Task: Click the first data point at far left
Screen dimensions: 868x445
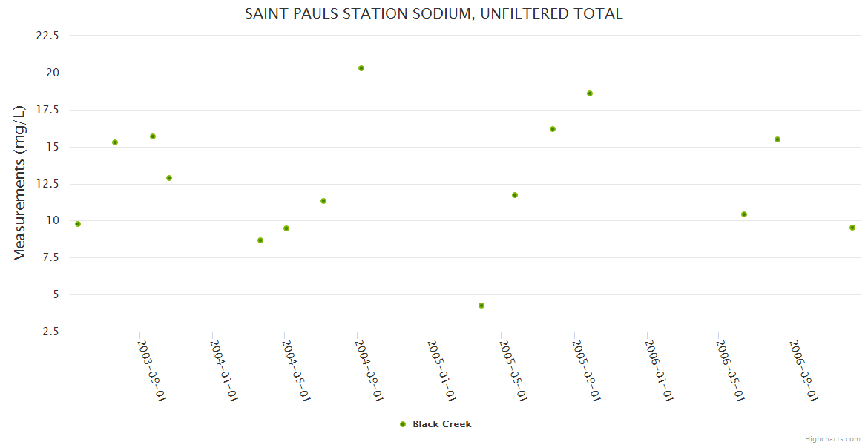Action: (x=78, y=224)
